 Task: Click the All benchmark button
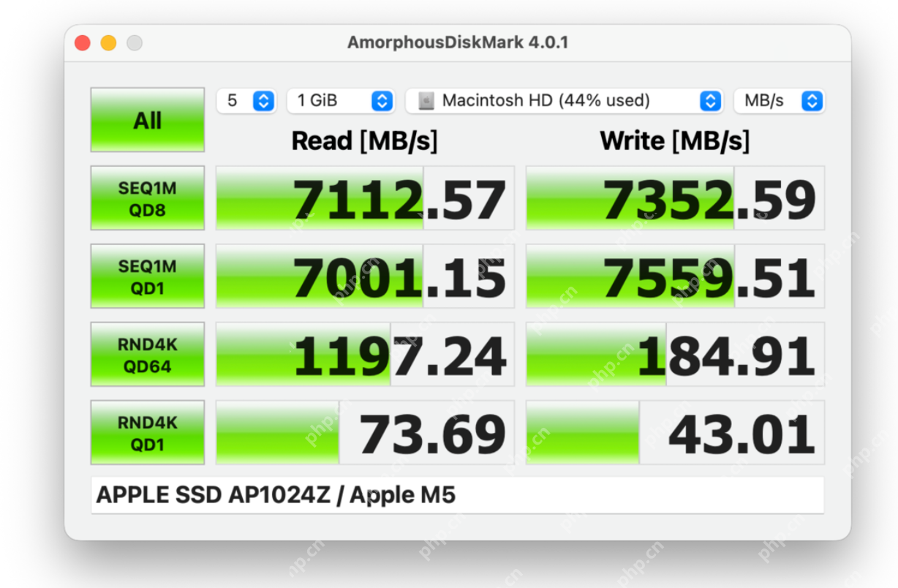(x=147, y=120)
